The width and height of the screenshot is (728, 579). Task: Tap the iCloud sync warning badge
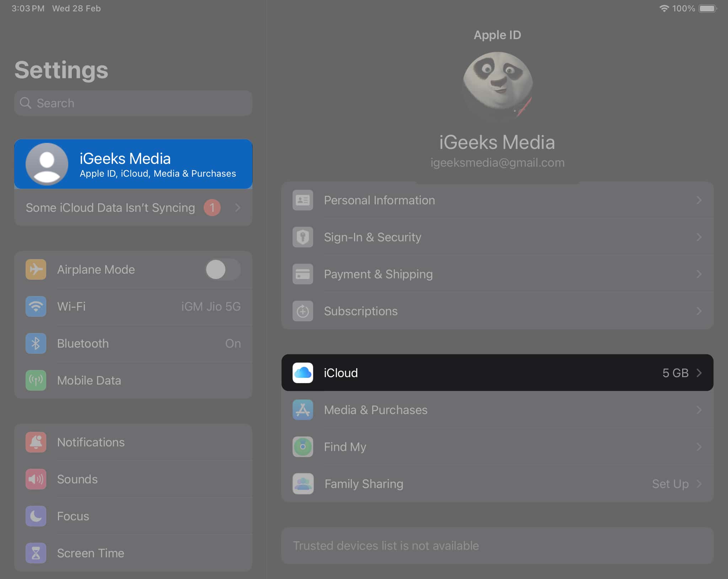pyautogui.click(x=212, y=208)
